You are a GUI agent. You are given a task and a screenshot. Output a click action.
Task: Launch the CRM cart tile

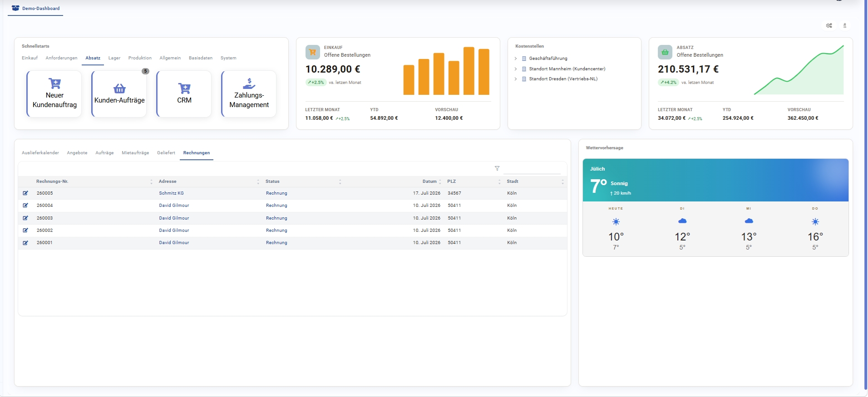coord(184,94)
